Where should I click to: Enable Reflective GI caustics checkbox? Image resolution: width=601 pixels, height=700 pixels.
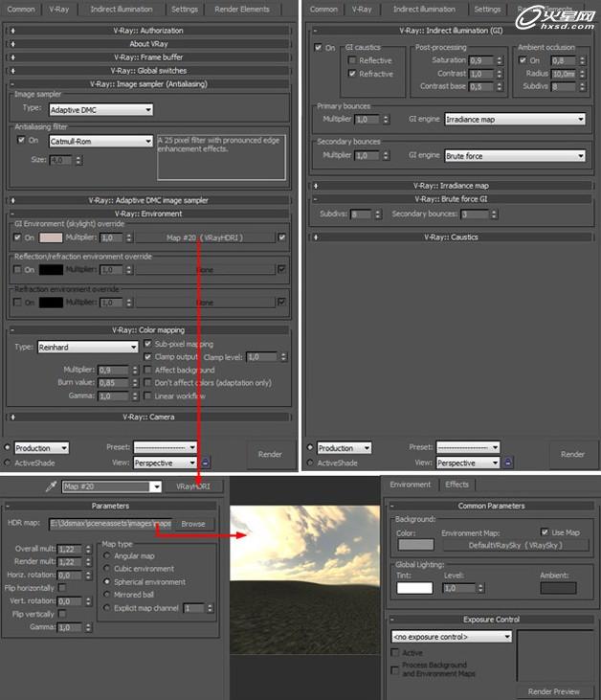coord(352,59)
